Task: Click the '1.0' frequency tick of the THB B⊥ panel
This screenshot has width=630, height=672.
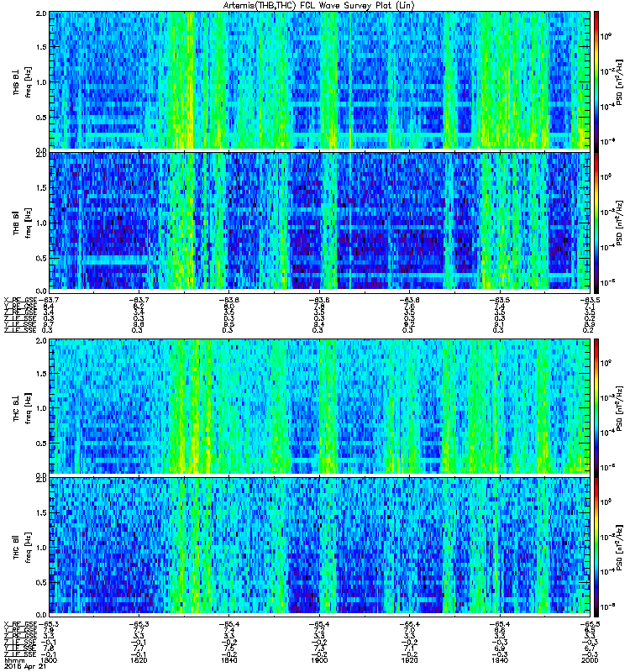Action: (41, 82)
